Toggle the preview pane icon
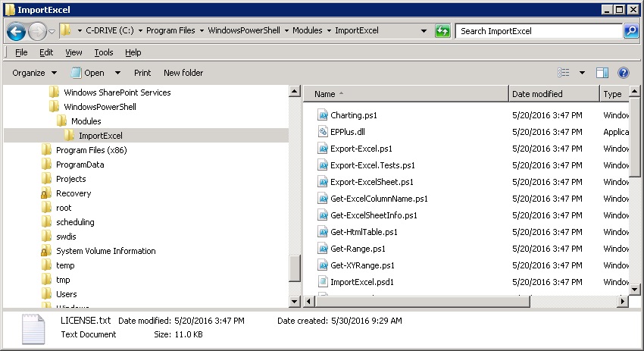Image resolution: width=644 pixels, height=351 pixels. point(602,73)
